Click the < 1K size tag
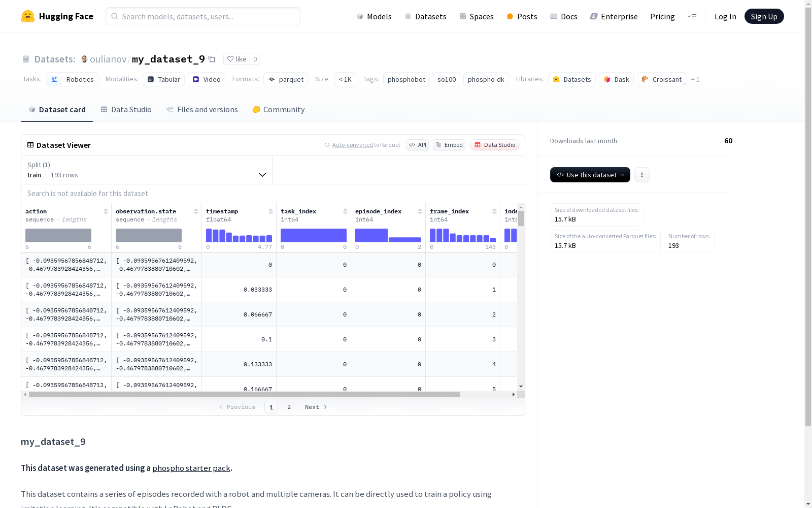This screenshot has height=508, width=812. pyautogui.click(x=345, y=79)
